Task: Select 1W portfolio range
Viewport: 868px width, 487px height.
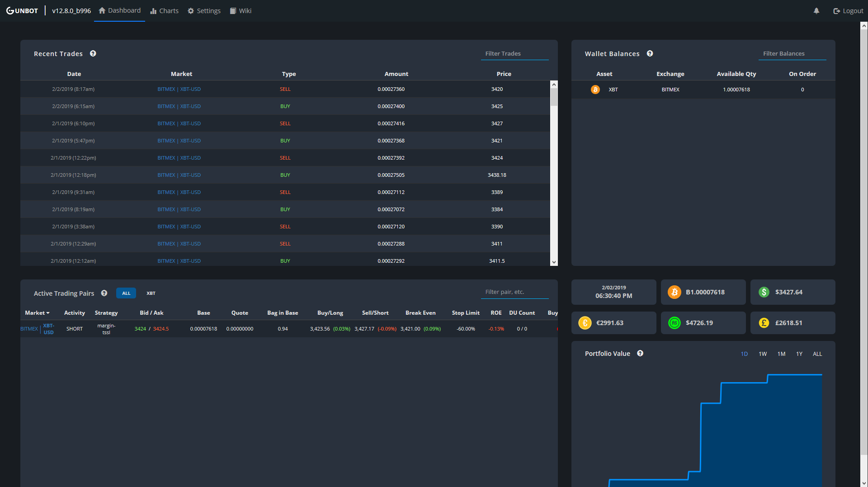Action: [x=763, y=354]
